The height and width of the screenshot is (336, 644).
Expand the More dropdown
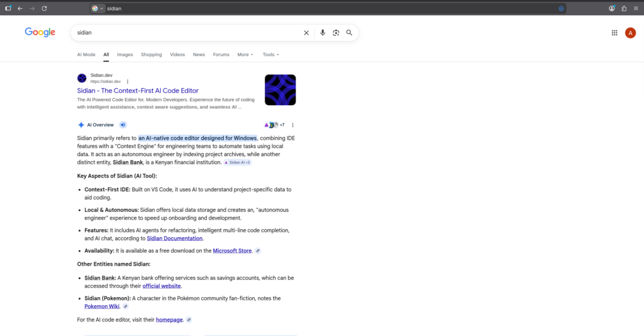click(x=245, y=55)
